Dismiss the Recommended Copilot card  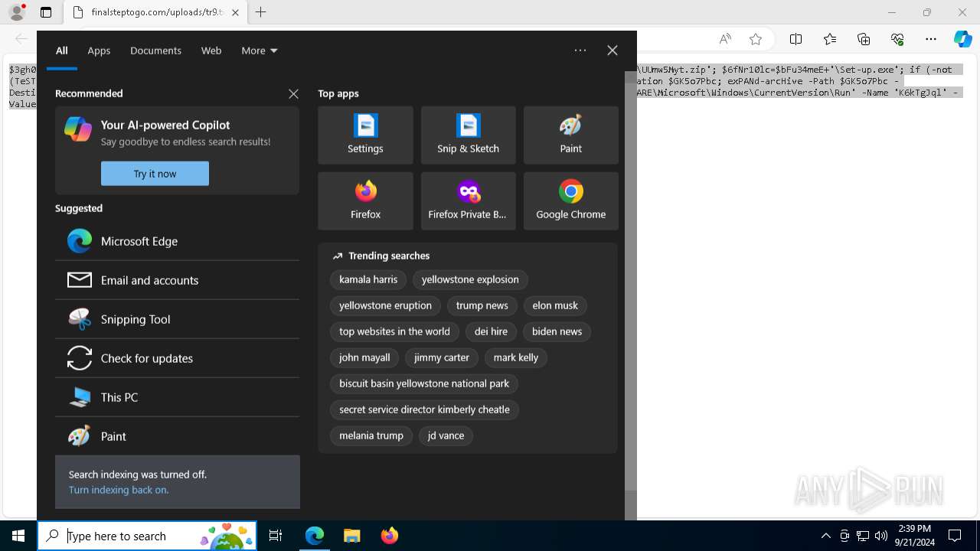[293, 93]
